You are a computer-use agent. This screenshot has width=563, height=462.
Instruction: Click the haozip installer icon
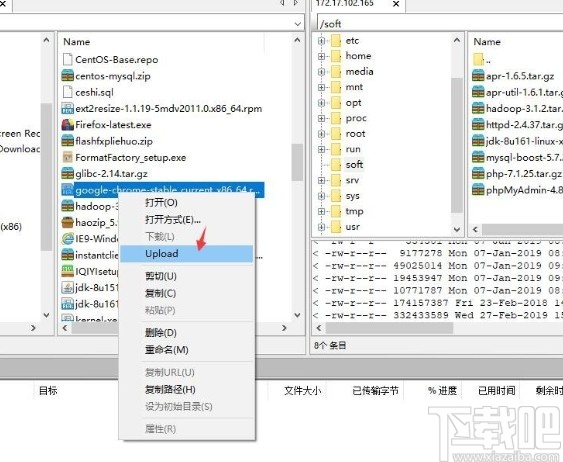pos(68,223)
